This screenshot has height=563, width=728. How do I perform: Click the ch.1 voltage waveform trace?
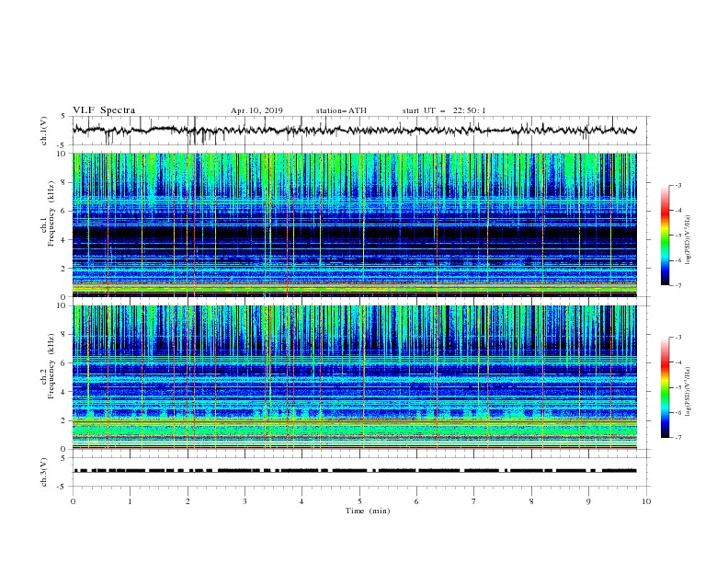354,130
